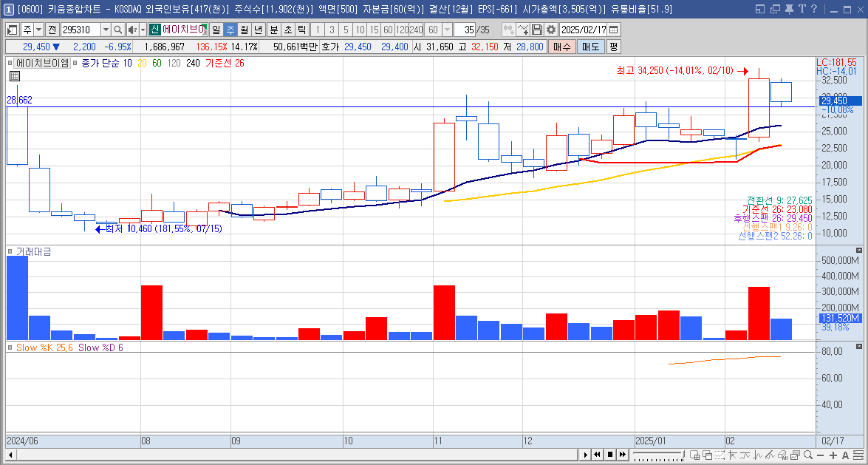
Task: Click the stop square playback button
Action: click(x=610, y=455)
